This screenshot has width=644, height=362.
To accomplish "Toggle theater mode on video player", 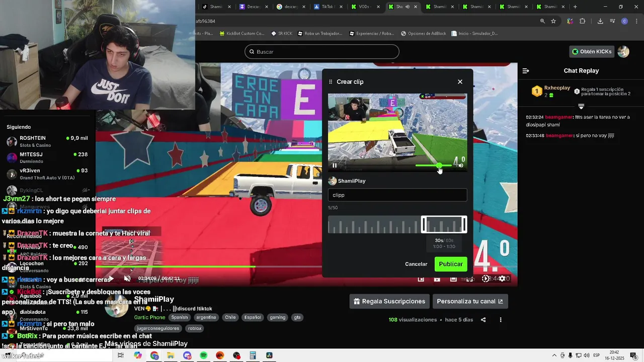I will 453,279.
